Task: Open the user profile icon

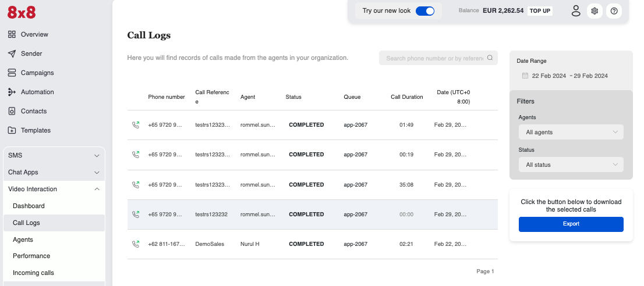Action: [x=576, y=10]
